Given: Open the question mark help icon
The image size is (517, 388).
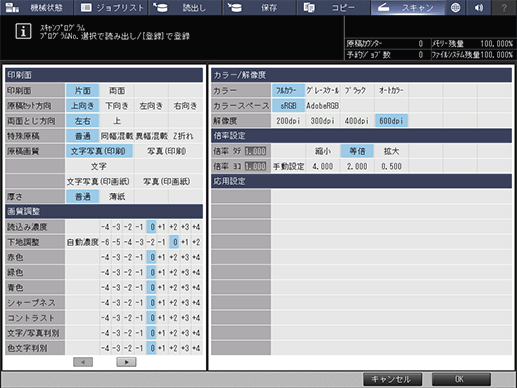Looking at the screenshot, I should click(x=504, y=7).
